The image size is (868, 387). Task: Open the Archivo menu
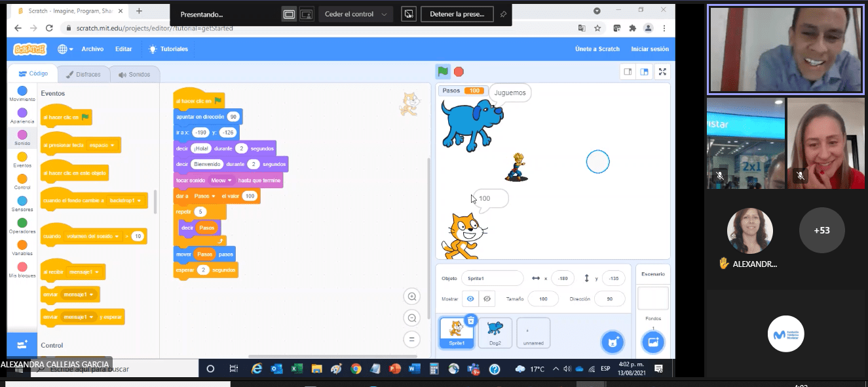92,49
